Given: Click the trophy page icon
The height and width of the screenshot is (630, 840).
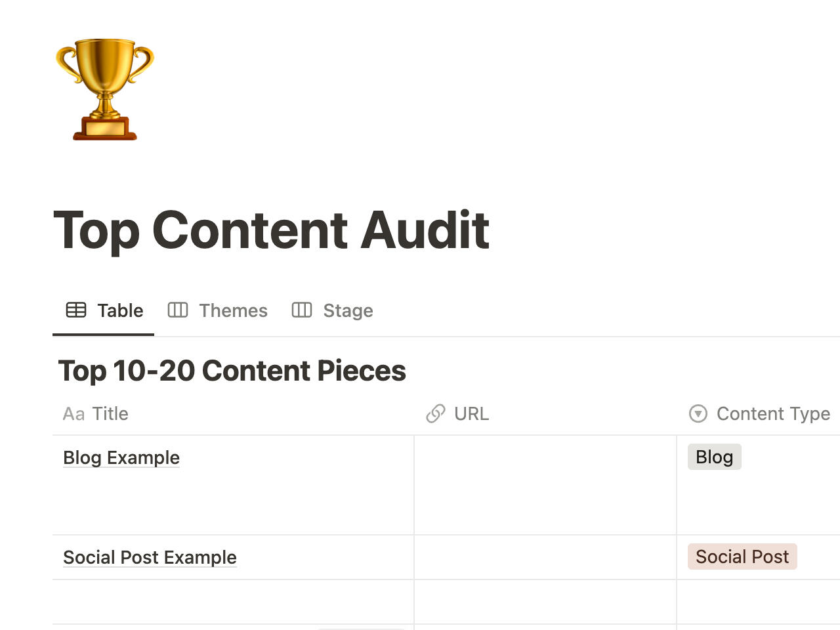Looking at the screenshot, I should tap(105, 89).
